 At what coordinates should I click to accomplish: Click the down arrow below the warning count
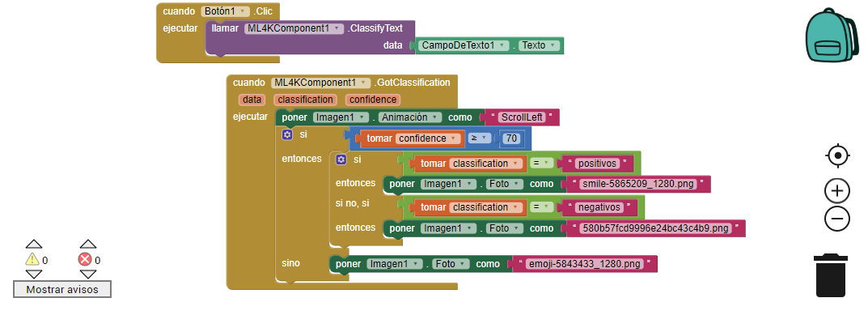click(34, 275)
